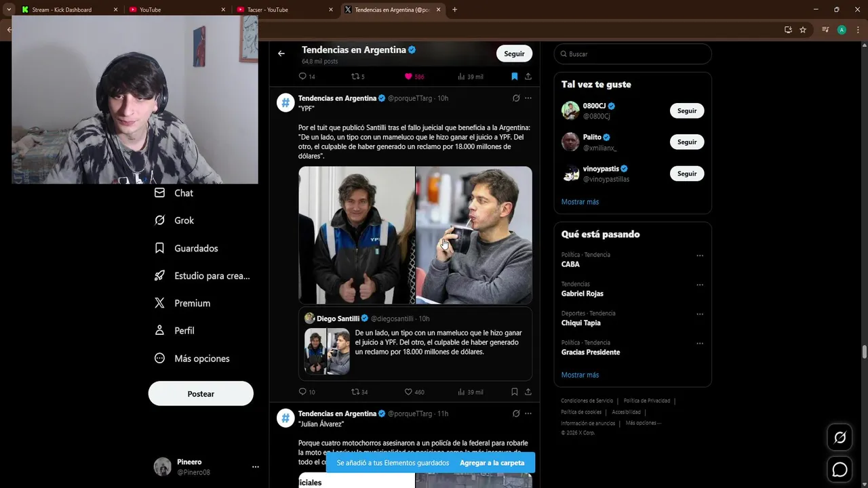The image size is (868, 488).
Task: Repost the YPF post showing 34 reposts
Action: pyautogui.click(x=359, y=392)
